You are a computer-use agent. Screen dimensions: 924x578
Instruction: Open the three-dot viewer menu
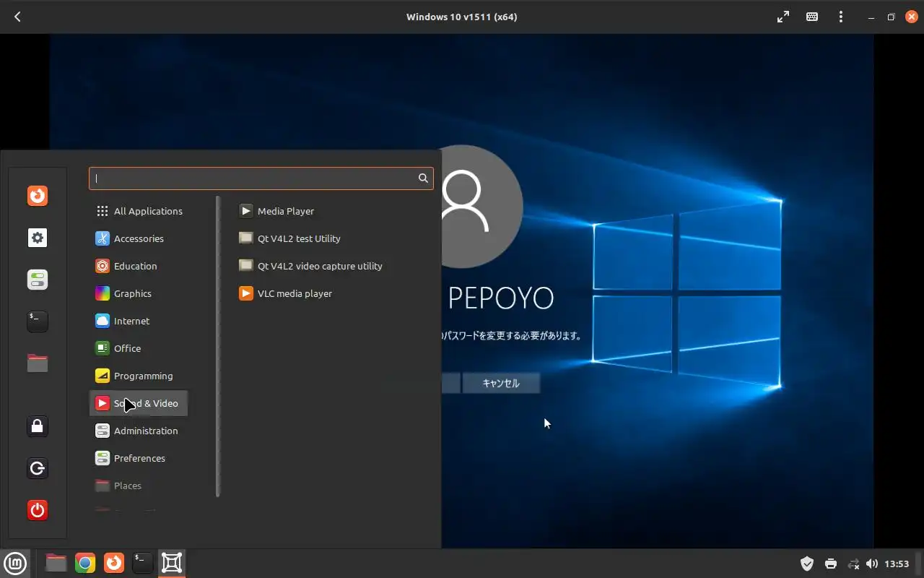(x=841, y=17)
